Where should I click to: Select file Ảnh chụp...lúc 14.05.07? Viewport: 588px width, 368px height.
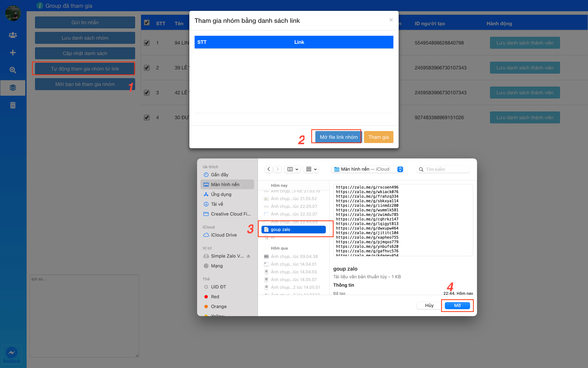(293, 280)
